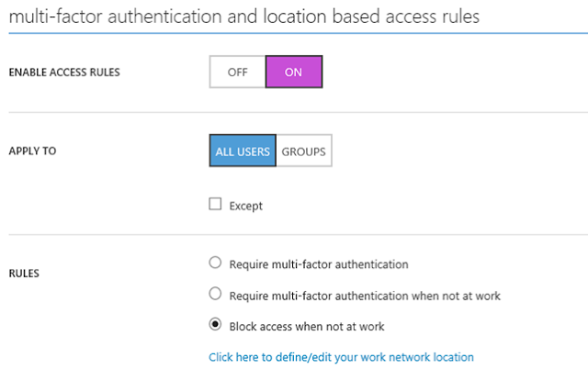Click the "Block access when not at work" text

tap(306, 325)
